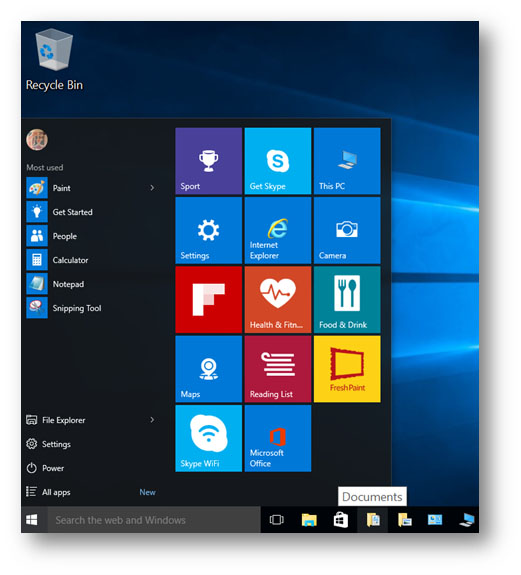
Task: Open Task View on the taskbar
Action: click(x=277, y=520)
